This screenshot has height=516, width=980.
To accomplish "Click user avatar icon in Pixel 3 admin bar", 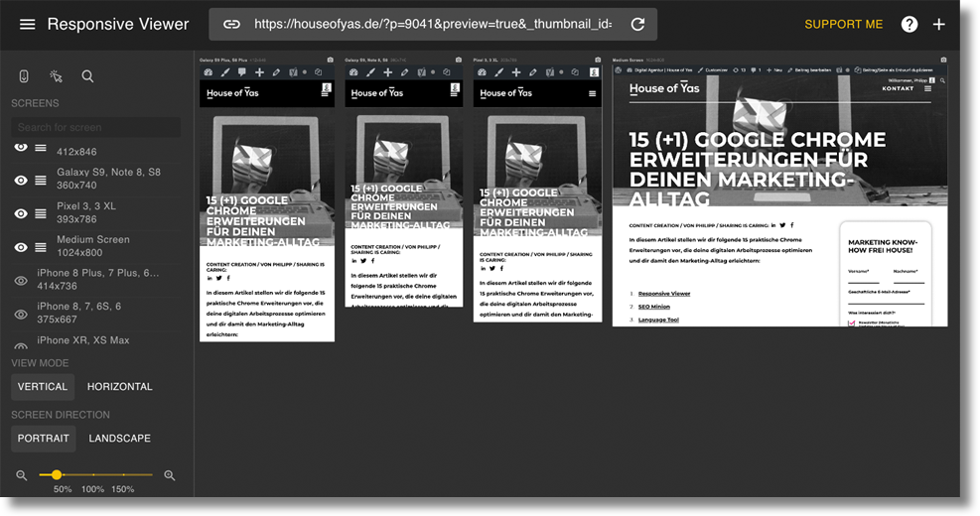I will [x=594, y=72].
